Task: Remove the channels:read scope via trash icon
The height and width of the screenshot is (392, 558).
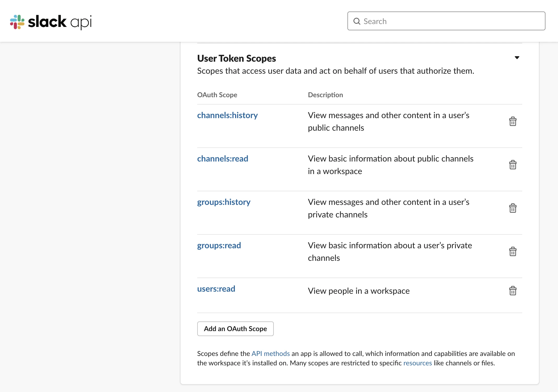Action: [513, 165]
